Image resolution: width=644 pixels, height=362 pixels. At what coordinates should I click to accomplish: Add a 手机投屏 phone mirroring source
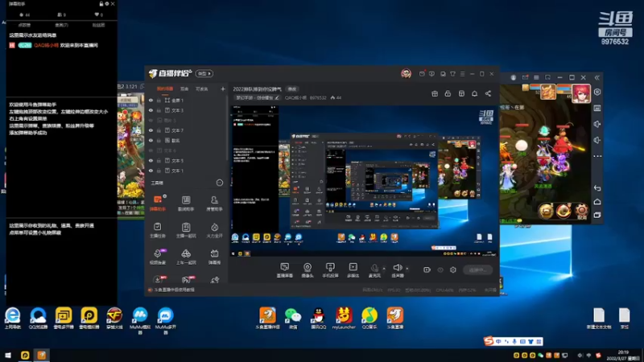330,270
